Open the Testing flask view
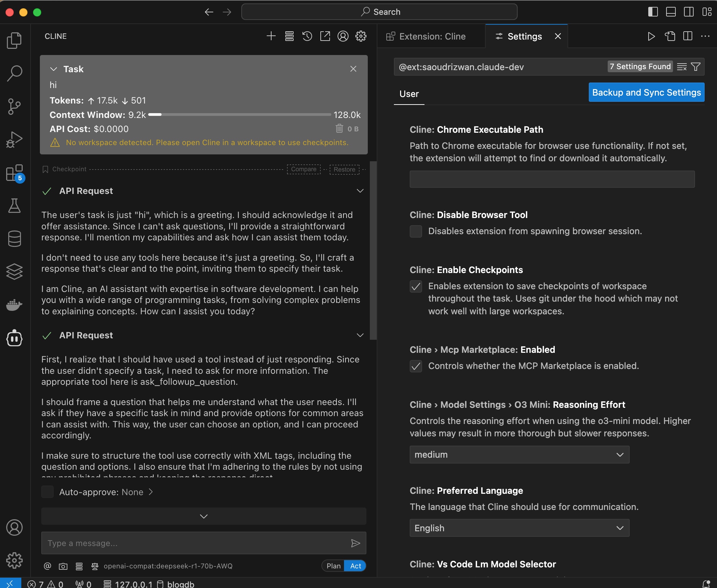This screenshot has height=588, width=717. (x=14, y=206)
